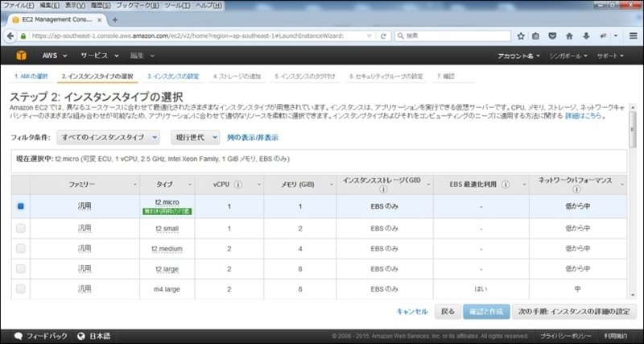Click the 検索 search box in toolbar
This screenshot has height=344, width=644.
451,35
